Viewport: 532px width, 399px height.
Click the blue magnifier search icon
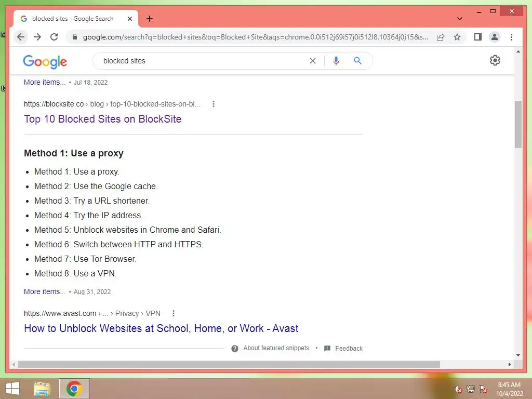click(x=357, y=61)
